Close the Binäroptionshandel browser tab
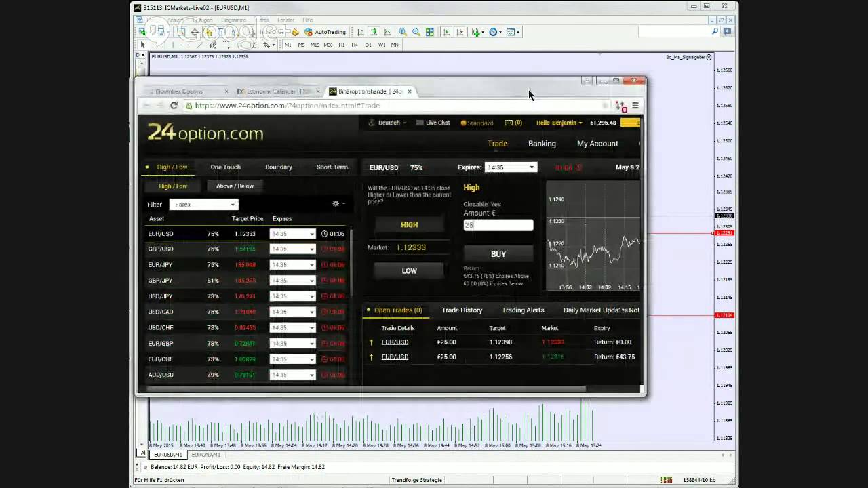Viewport: 868px width, 488px height. point(409,91)
